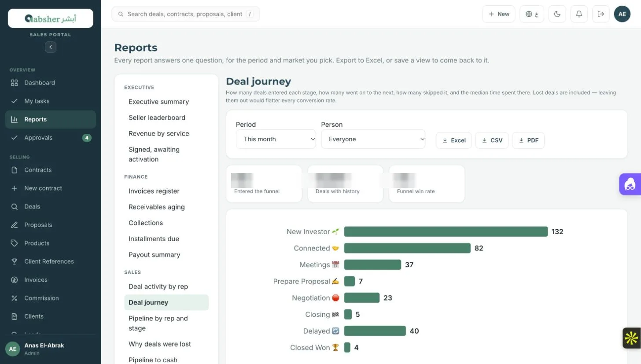Open the Period dropdown
The image size is (641, 364).
tap(276, 139)
